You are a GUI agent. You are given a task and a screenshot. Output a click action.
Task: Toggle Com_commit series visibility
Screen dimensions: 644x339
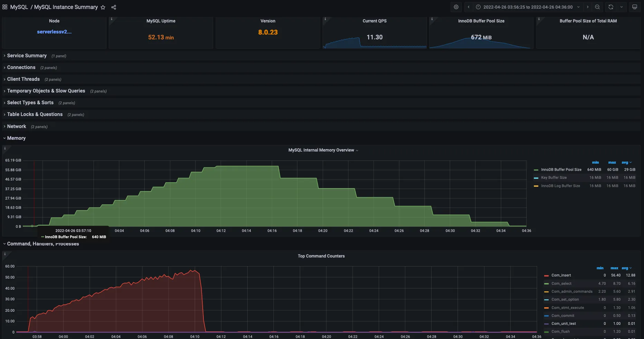tap(563, 316)
